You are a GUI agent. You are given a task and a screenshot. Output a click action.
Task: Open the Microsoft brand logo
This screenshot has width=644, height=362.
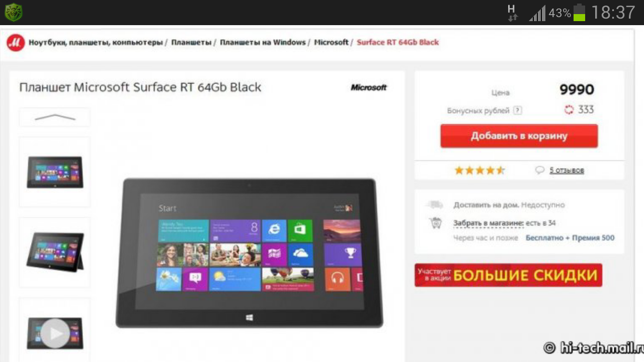tap(369, 87)
